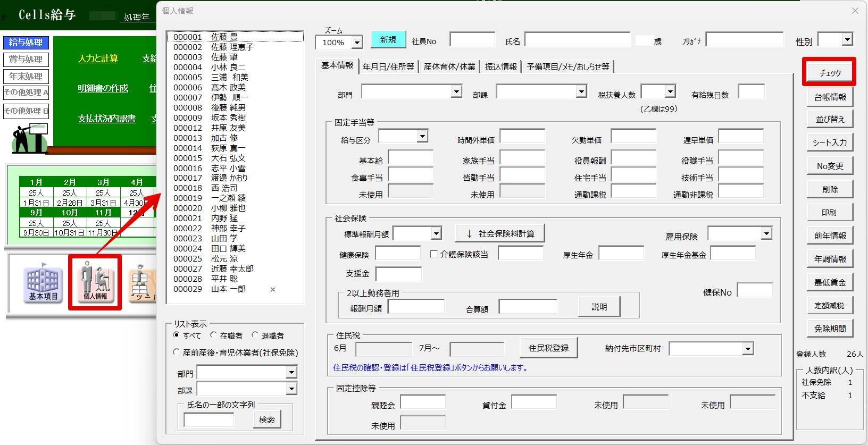Click the 定額減税 button
The height and width of the screenshot is (445, 868).
pyautogui.click(x=830, y=306)
